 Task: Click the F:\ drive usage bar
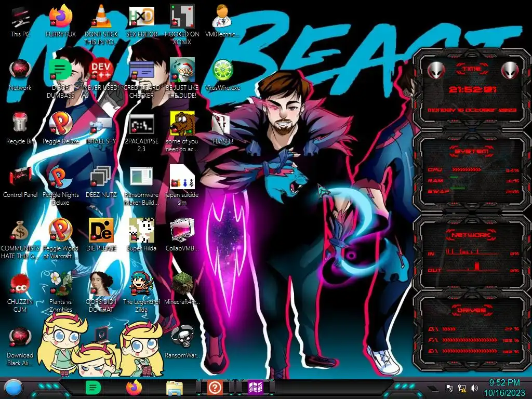pyautogui.click(x=470, y=340)
